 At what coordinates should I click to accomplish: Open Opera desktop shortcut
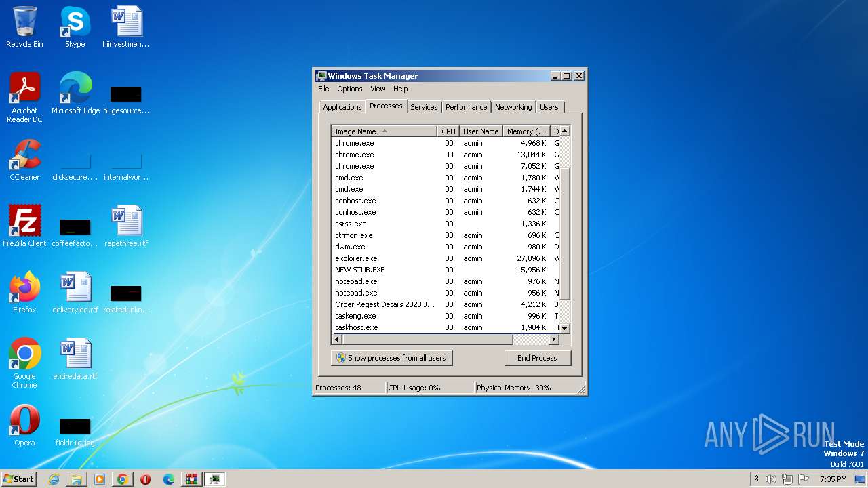24,426
